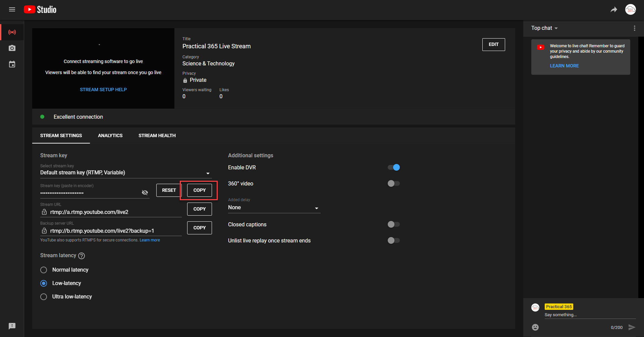644x337 pixels.
Task: Open the hamburger navigation menu
Action: [x=12, y=9]
